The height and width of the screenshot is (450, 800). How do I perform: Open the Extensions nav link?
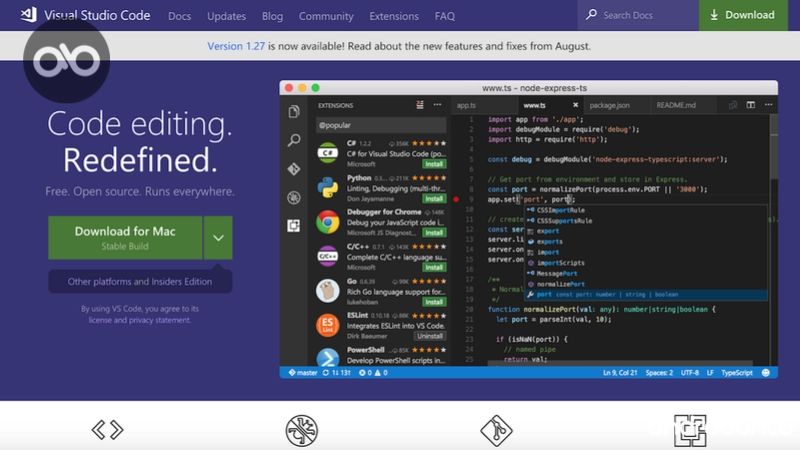pos(394,16)
